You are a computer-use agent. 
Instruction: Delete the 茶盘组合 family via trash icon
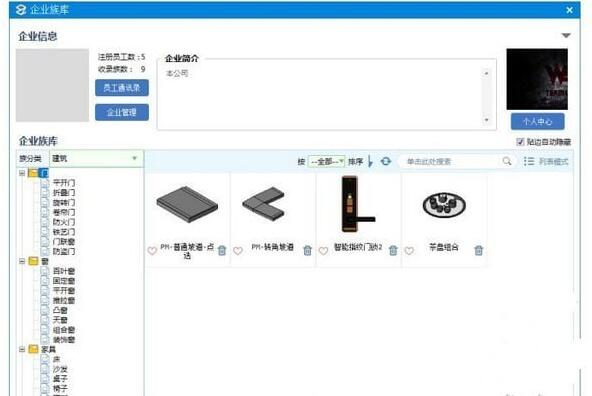click(478, 250)
